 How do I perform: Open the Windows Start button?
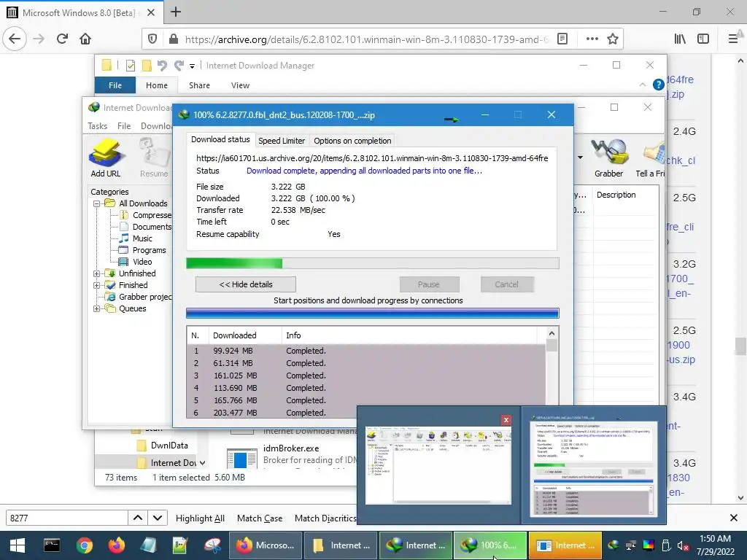tap(18, 545)
